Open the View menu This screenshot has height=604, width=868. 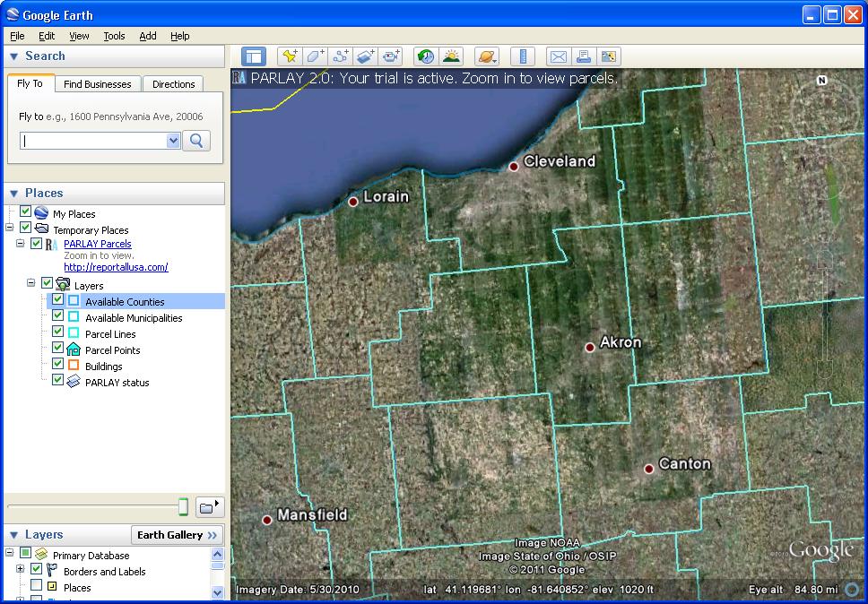[x=79, y=36]
